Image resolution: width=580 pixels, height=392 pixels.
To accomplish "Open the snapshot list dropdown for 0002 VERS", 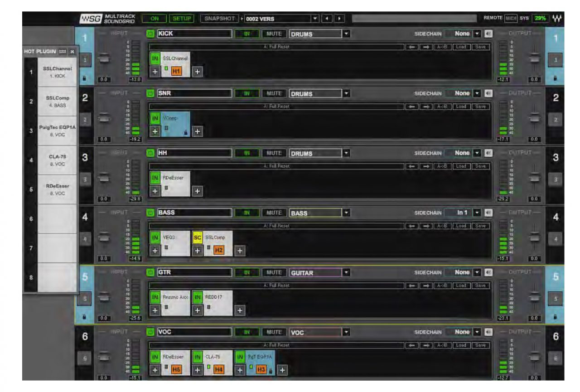I will (315, 19).
